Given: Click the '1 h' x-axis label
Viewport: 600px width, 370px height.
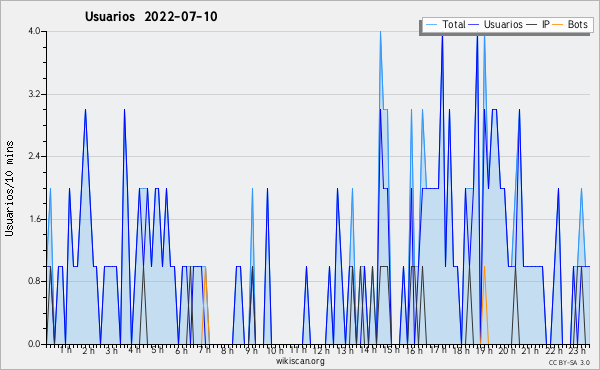Looking at the screenshot, I should pos(65,350).
